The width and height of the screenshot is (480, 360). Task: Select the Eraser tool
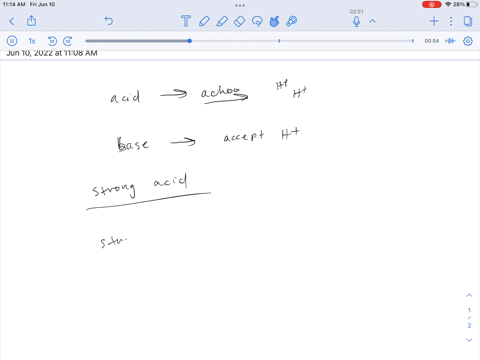tap(240, 21)
